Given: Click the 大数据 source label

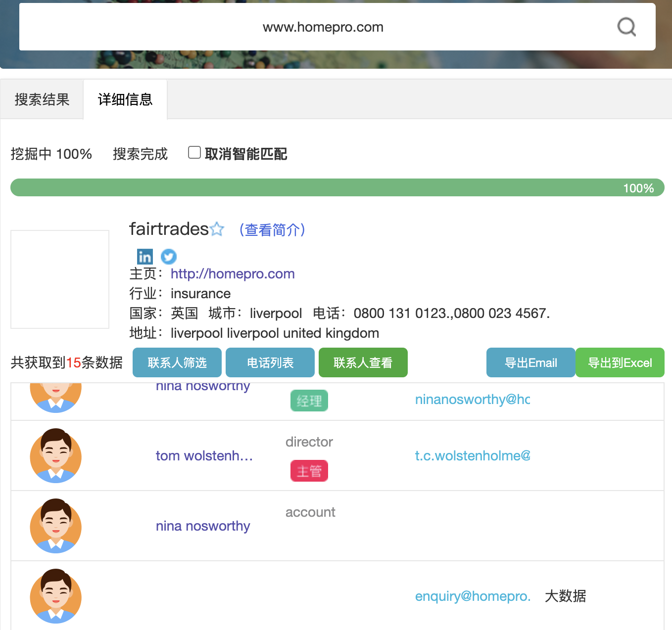Looking at the screenshot, I should point(565,596).
